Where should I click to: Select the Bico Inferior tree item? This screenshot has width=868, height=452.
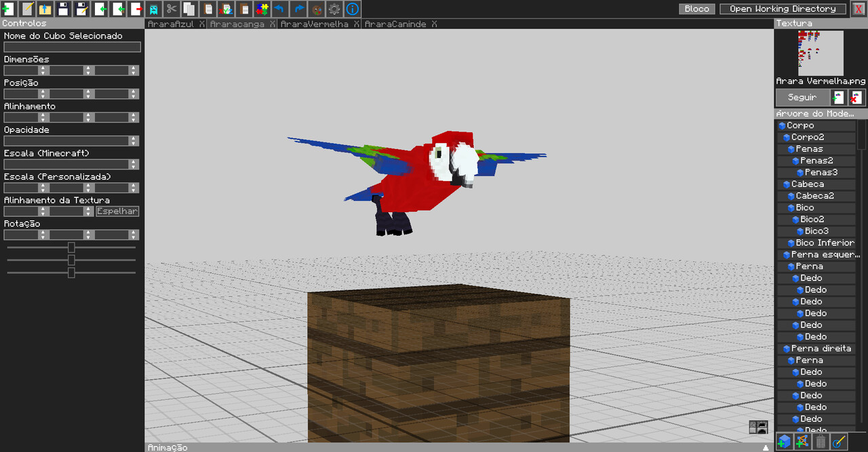(825, 243)
